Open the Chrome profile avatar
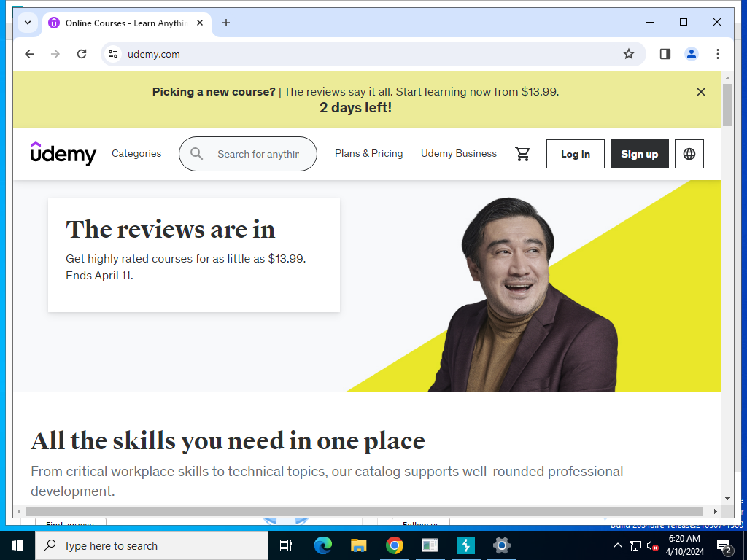Image resolution: width=747 pixels, height=560 pixels. pos(692,54)
